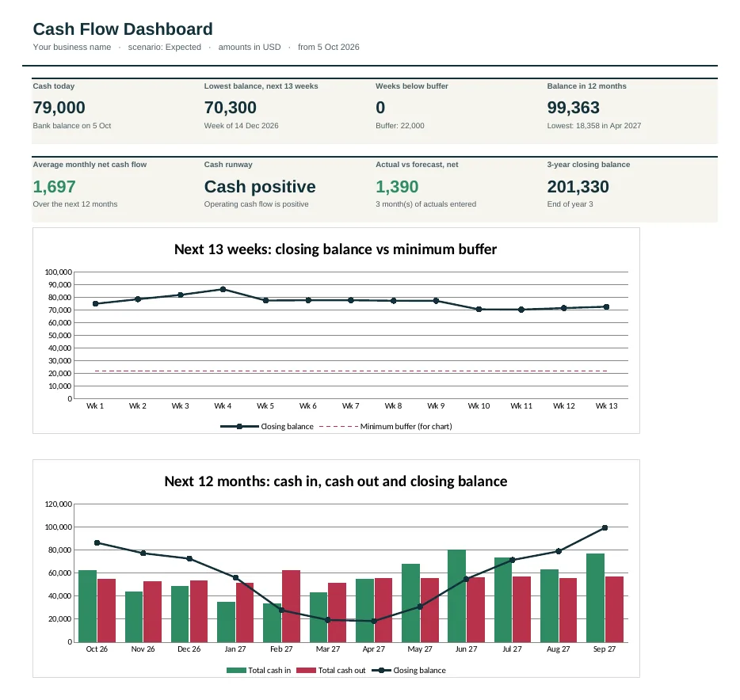The image size is (740, 700).
Task: Click 'Week of 14 Dec 2026' caption
Action: pyautogui.click(x=241, y=126)
